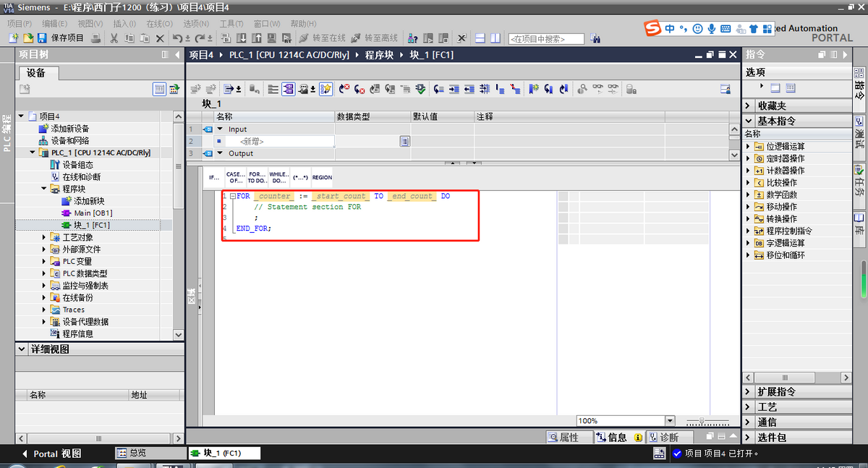The image size is (868, 468).
Task: Switch to the 诊断 Diagnostics tab
Action: coord(664,438)
